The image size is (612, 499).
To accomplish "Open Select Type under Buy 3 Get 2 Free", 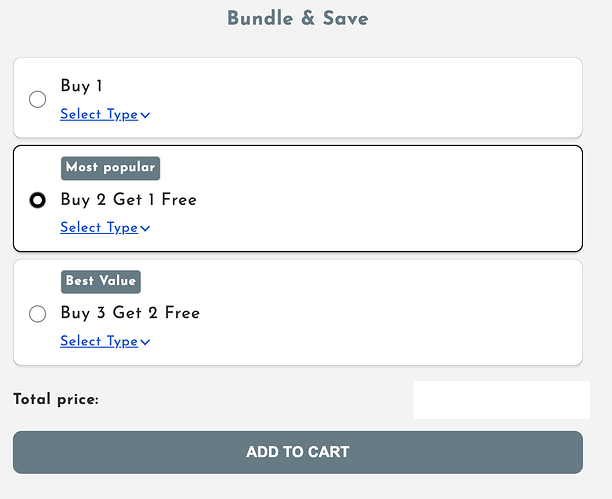I will 99,341.
